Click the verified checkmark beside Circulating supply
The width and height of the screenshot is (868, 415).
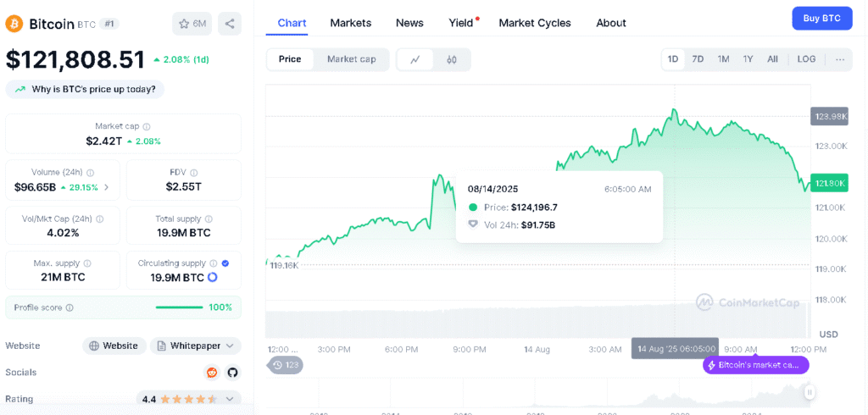point(225,263)
